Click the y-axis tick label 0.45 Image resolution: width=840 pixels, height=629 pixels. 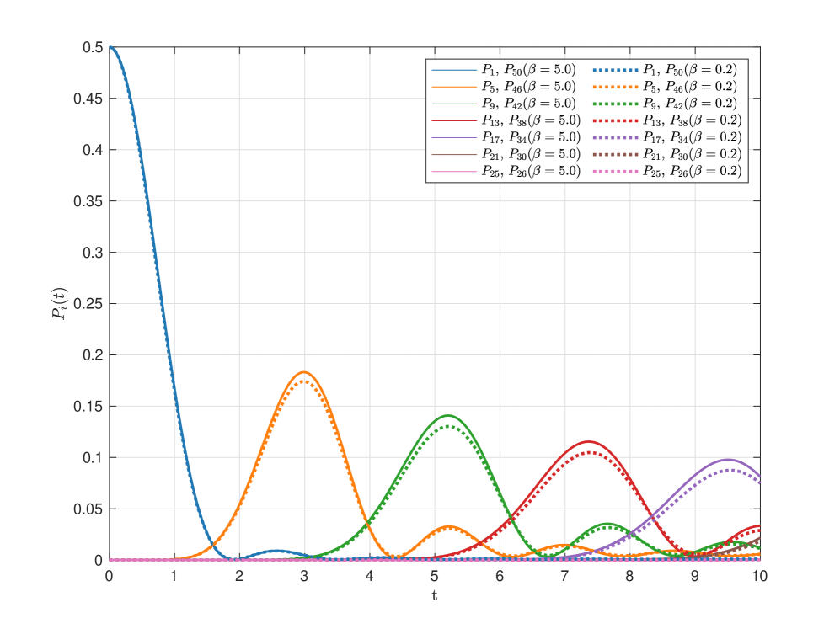click(88, 99)
